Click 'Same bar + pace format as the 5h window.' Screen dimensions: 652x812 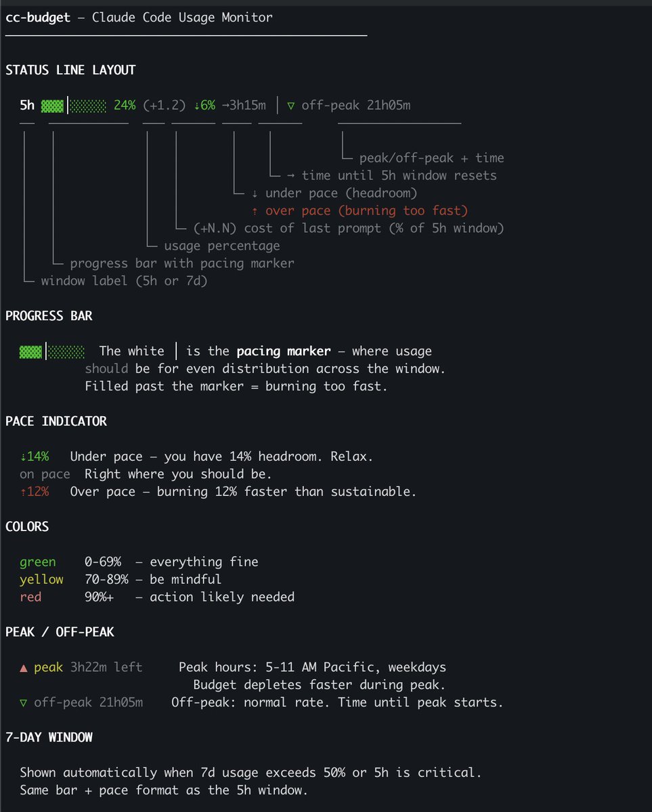[x=164, y=790]
